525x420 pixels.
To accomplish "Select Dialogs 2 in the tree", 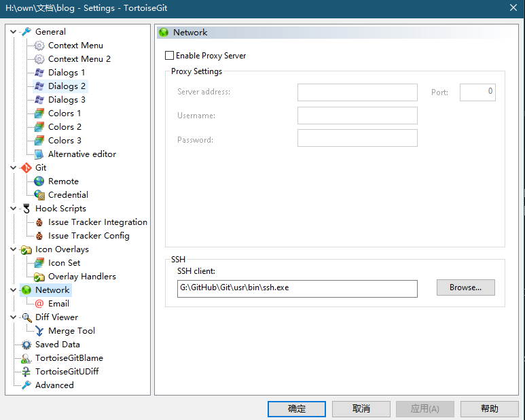I will (x=67, y=86).
